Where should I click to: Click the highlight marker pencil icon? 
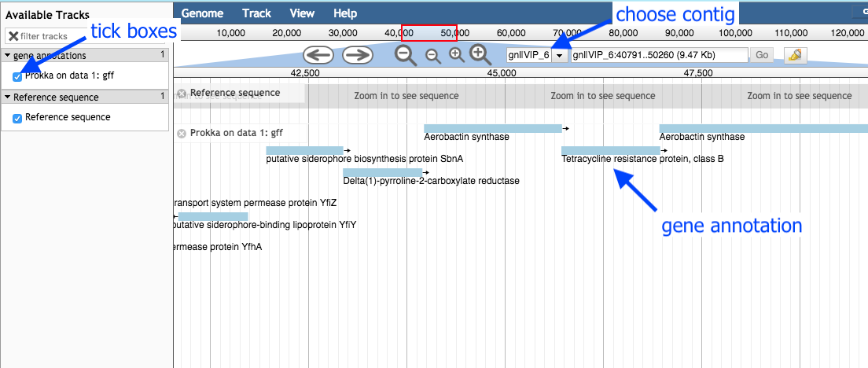(796, 55)
